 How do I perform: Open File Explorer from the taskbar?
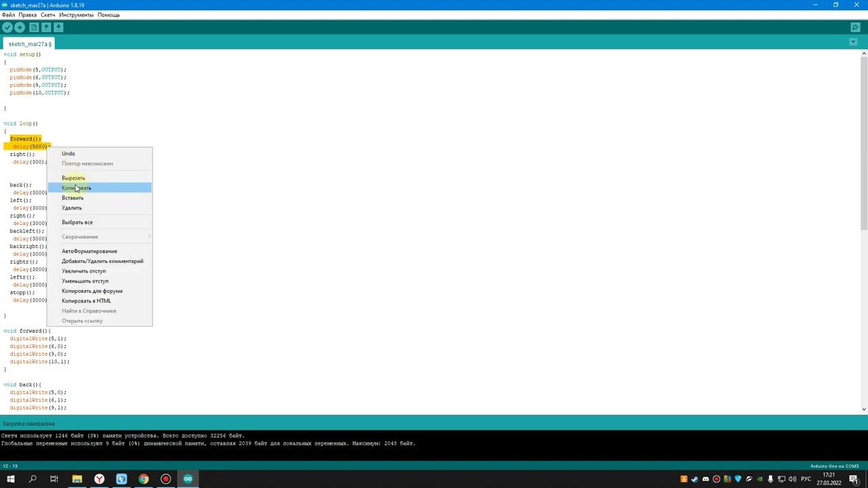(77, 479)
